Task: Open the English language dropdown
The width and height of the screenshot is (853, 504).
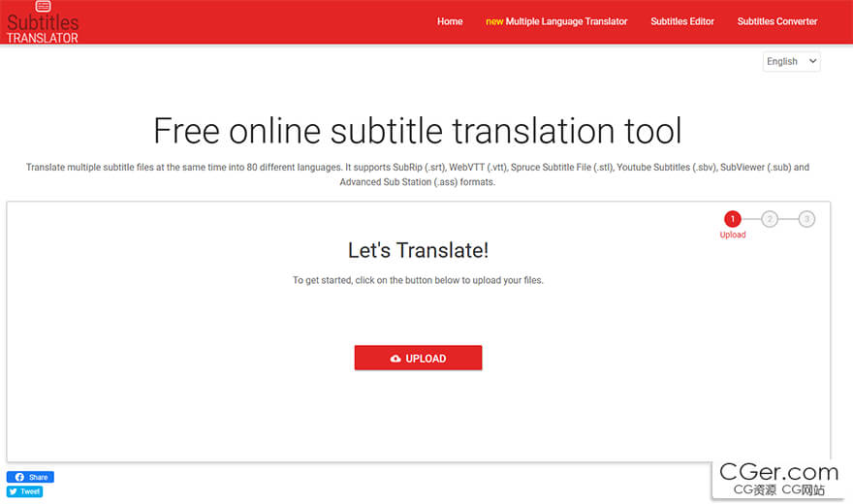Action: point(791,61)
